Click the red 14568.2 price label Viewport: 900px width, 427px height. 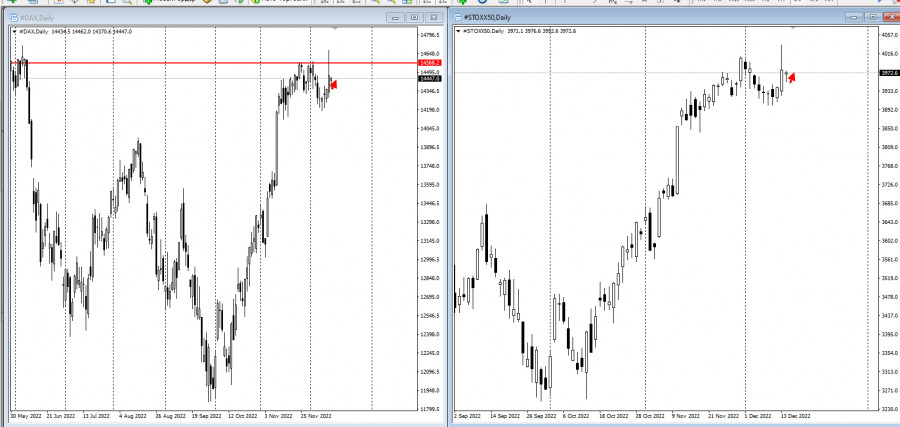[430, 62]
